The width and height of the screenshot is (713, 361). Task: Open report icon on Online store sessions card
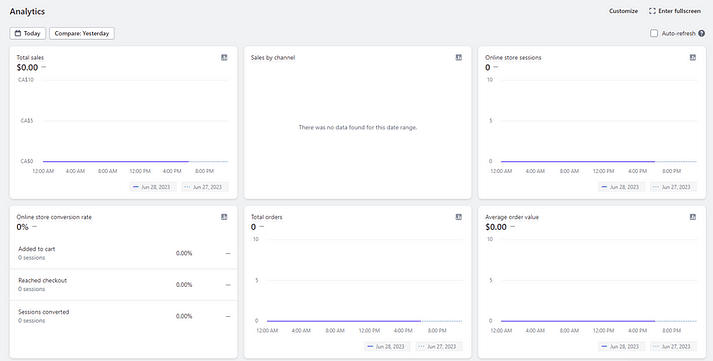[693, 57]
